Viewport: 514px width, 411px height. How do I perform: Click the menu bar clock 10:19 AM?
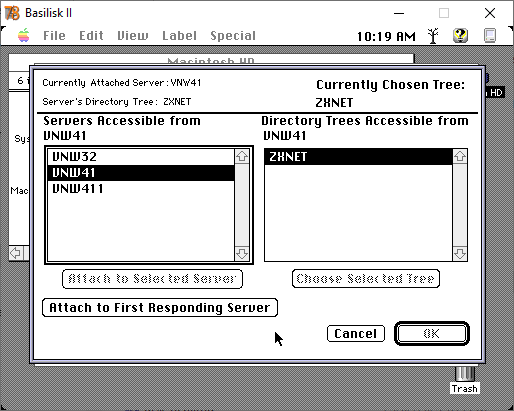click(386, 36)
